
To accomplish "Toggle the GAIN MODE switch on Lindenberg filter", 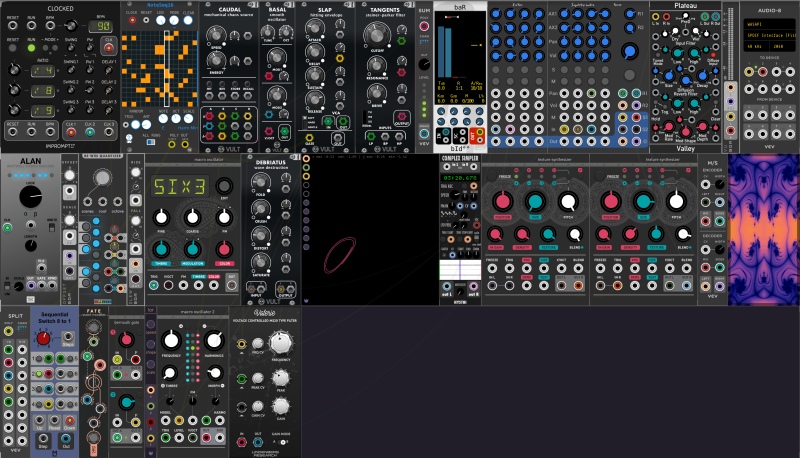I will pyautogui.click(x=281, y=442).
